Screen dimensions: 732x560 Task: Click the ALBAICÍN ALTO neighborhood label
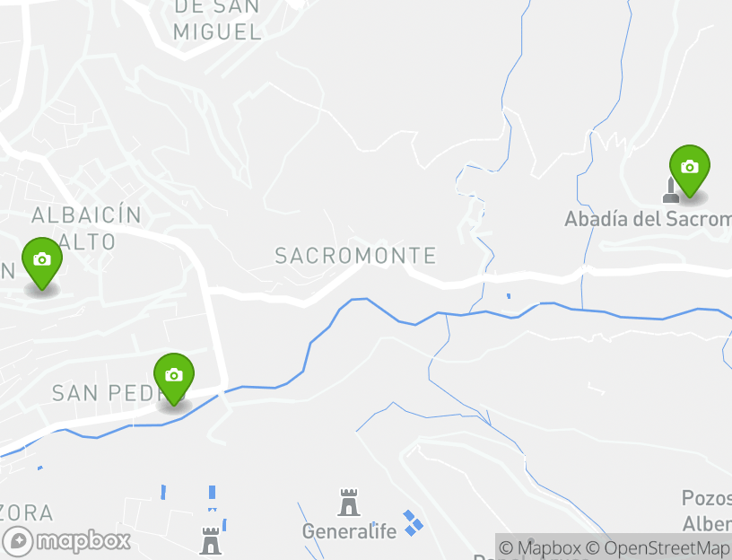(x=86, y=228)
